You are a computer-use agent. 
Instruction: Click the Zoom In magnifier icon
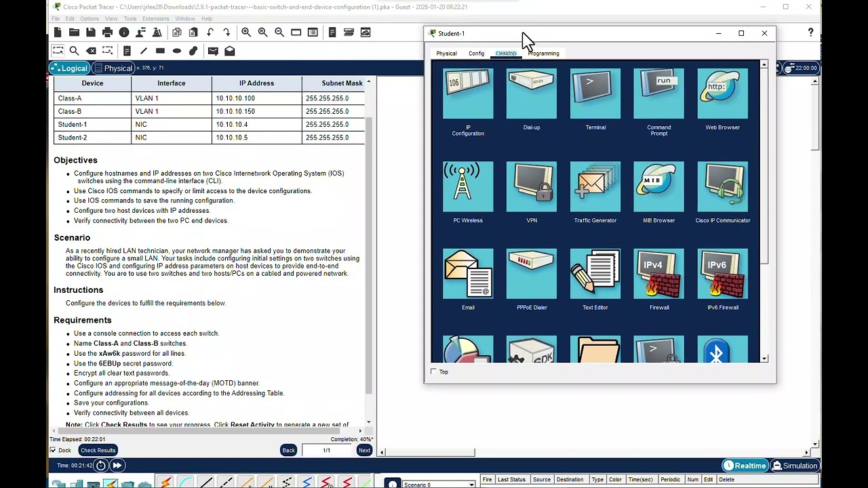click(x=246, y=33)
